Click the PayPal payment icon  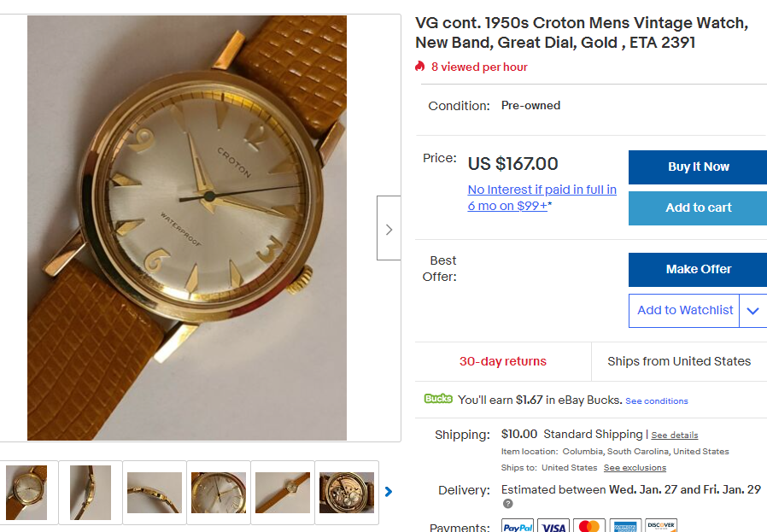point(518,526)
